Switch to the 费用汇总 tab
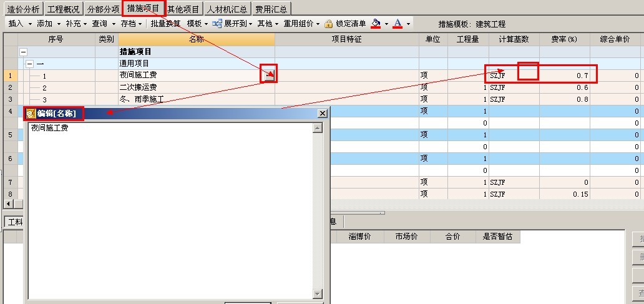Viewport: 644px width, 304px height. point(271,9)
